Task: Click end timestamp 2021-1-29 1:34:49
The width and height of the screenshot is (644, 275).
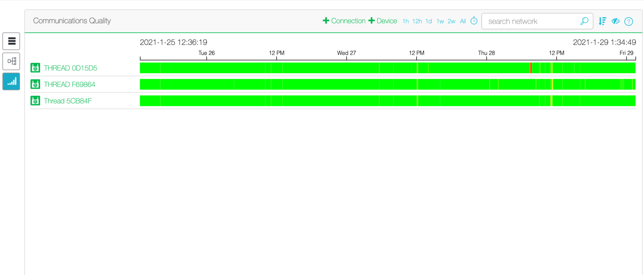Action: click(x=604, y=42)
